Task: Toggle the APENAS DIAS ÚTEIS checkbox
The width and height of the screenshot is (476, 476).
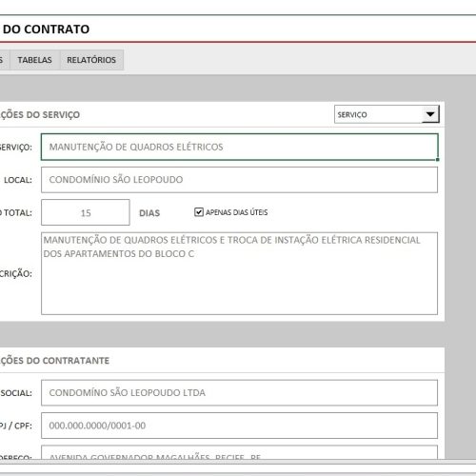Action: [199, 211]
